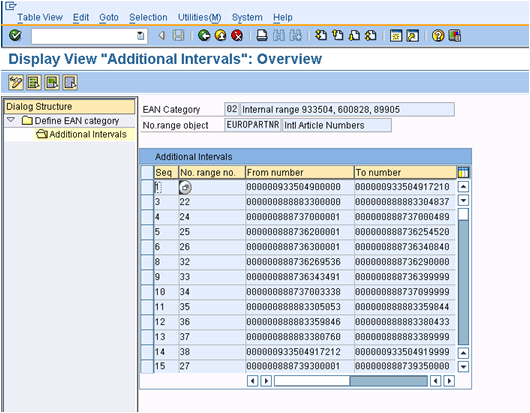Open the Utilities(M) menu

tap(199, 17)
